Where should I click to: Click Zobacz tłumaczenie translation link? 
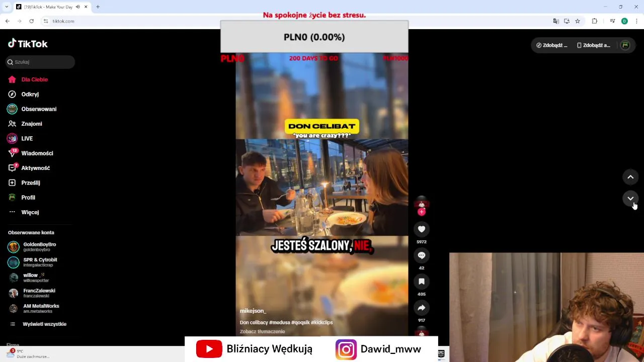[262, 331]
